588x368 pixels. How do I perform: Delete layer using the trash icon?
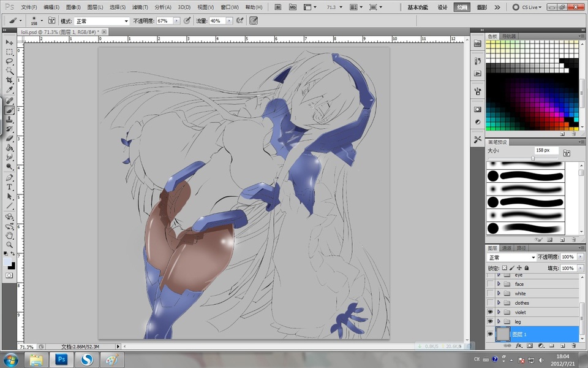[573, 346]
